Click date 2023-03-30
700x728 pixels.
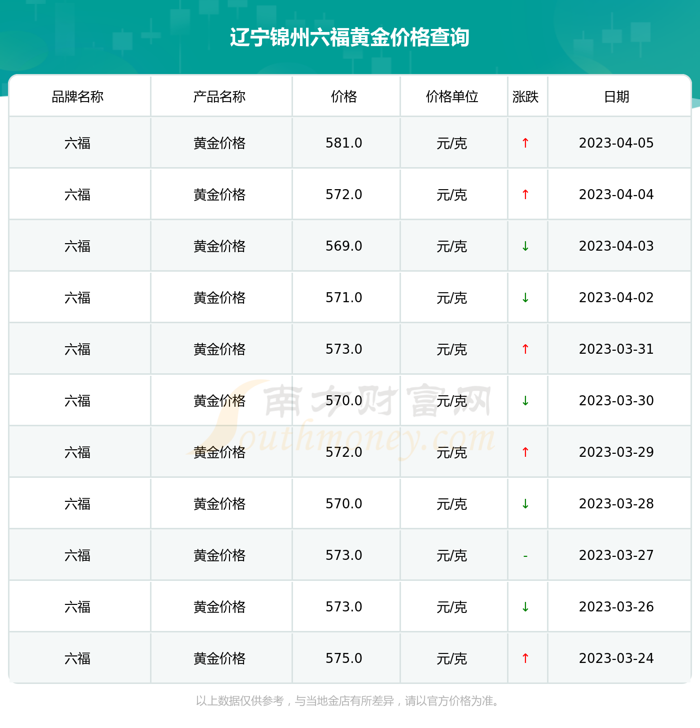(616, 401)
